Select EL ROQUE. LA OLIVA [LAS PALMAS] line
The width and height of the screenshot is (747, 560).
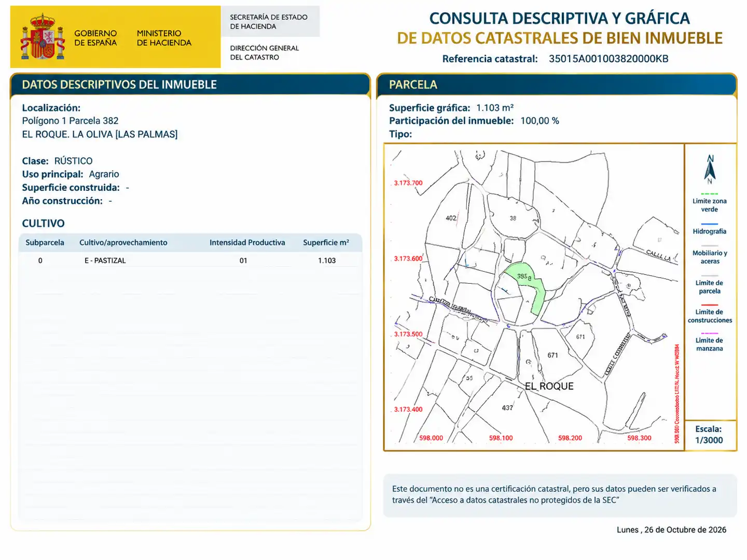point(100,134)
